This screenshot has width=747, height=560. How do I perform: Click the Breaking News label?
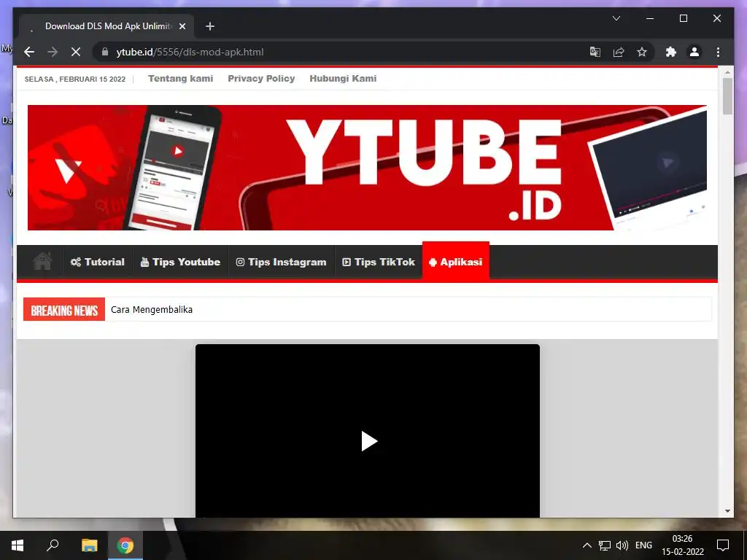click(64, 310)
